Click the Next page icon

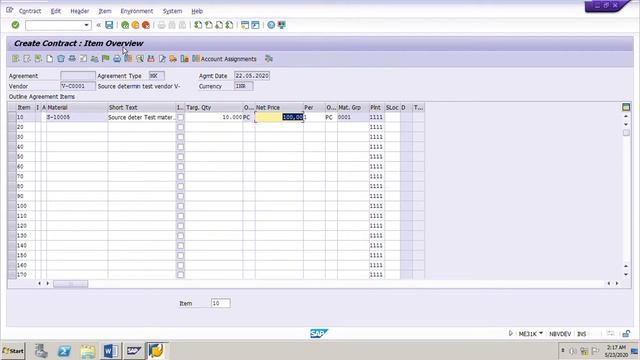pyautogui.click(x=219, y=25)
